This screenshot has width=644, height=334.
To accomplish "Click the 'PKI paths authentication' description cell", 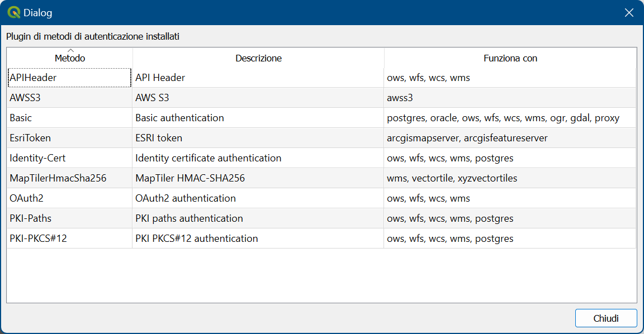I will point(258,218).
